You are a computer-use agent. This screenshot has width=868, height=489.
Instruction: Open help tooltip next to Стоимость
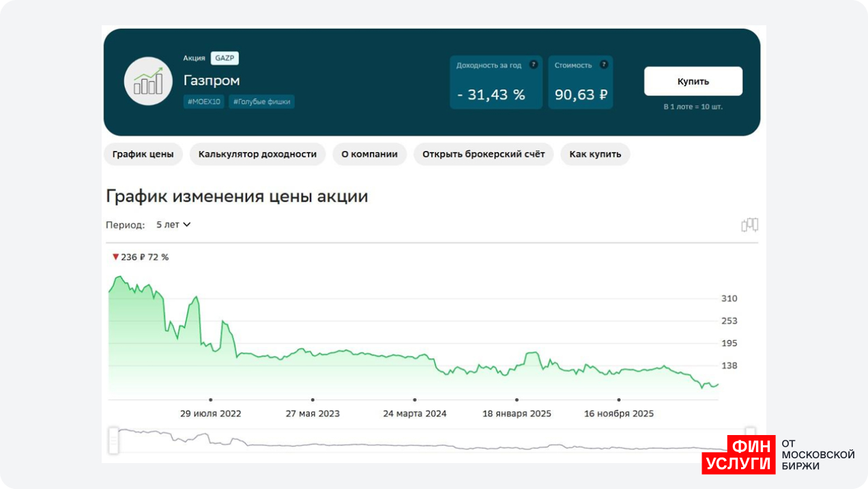604,65
